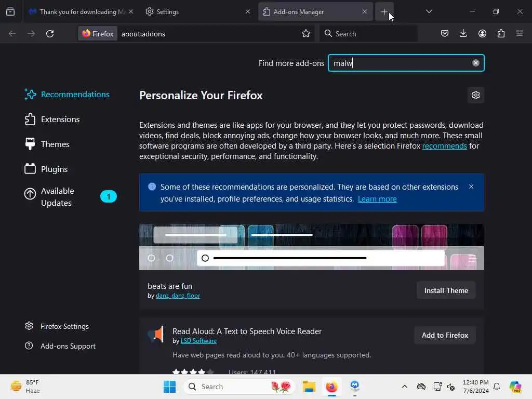Open Extensions category in sidebar
The width and height of the screenshot is (532, 399).
(52, 119)
